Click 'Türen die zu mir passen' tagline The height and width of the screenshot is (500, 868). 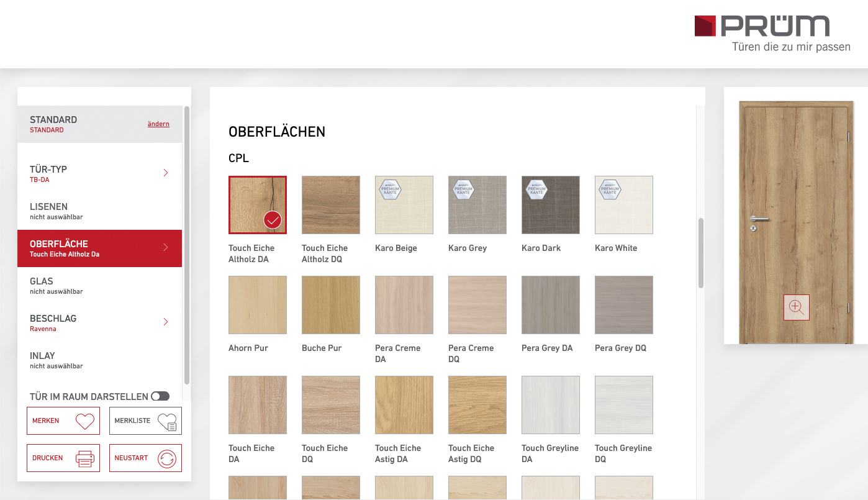pyautogui.click(x=791, y=47)
